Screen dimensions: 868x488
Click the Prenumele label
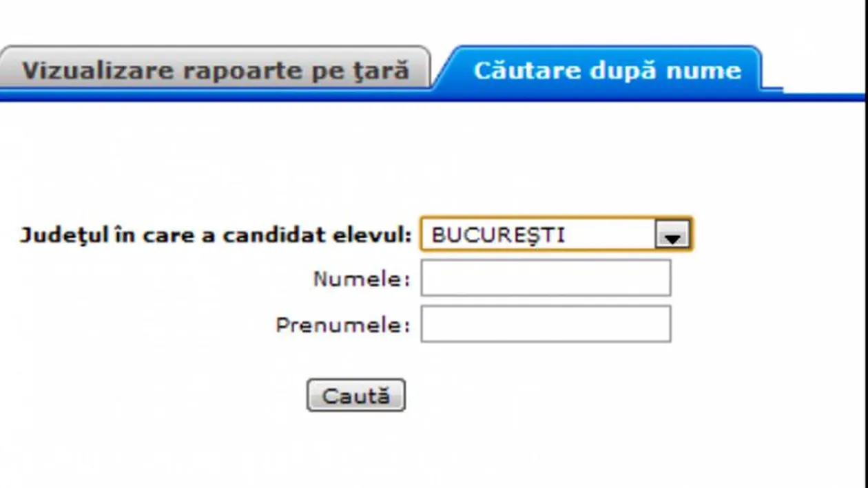342,323
